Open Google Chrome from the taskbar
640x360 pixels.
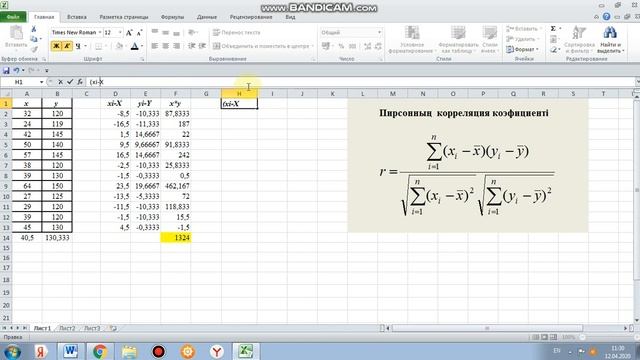(x=100, y=351)
